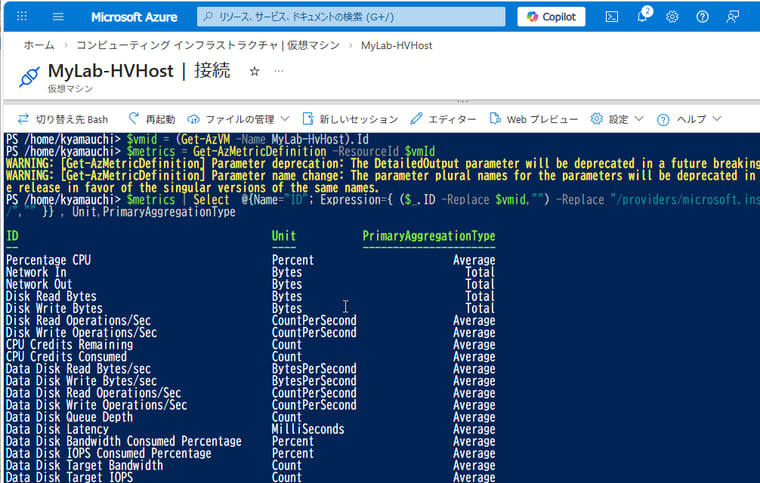Open the notifications bell
Viewport: 760px width, 483px height.
click(x=642, y=17)
